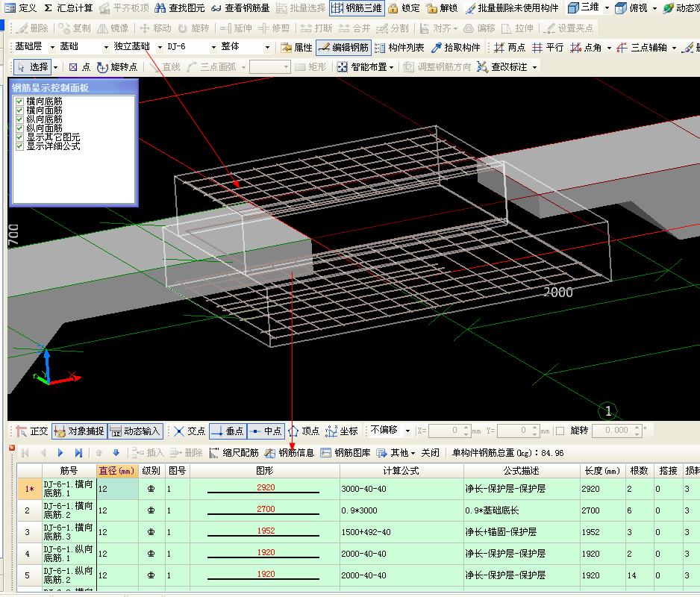Select the 点 point draw tool
The image size is (700, 597).
click(79, 67)
